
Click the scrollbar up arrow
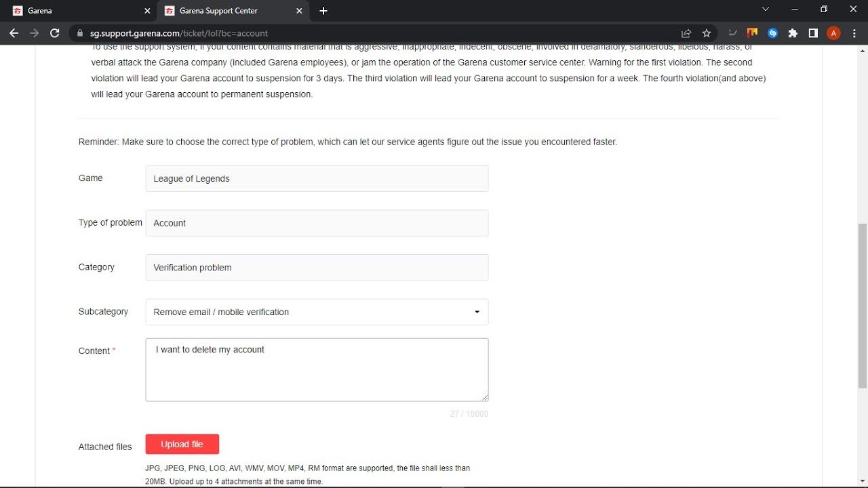[x=863, y=51]
